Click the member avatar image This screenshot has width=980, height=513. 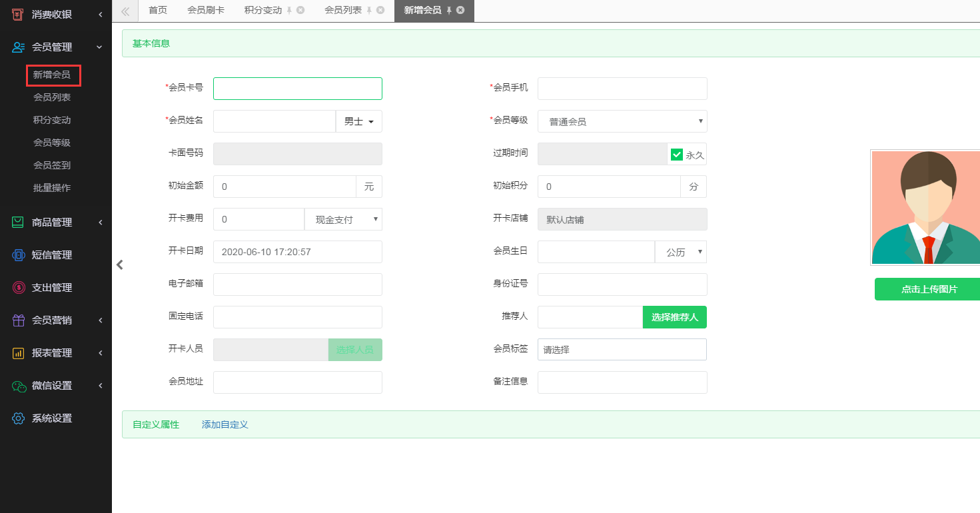click(x=926, y=207)
